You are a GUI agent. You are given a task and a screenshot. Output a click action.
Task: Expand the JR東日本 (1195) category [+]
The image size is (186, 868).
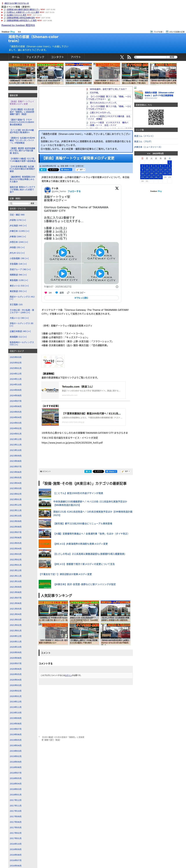pyautogui.click(x=28, y=231)
